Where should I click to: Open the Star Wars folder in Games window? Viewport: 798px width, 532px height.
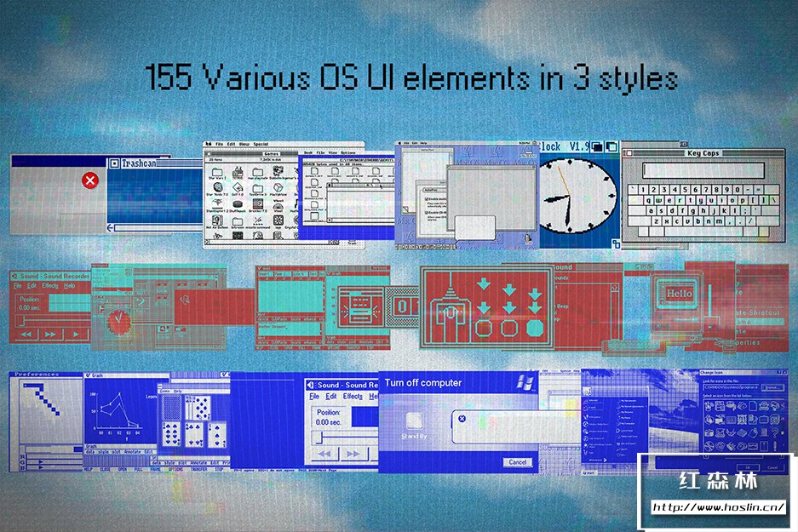(217, 173)
